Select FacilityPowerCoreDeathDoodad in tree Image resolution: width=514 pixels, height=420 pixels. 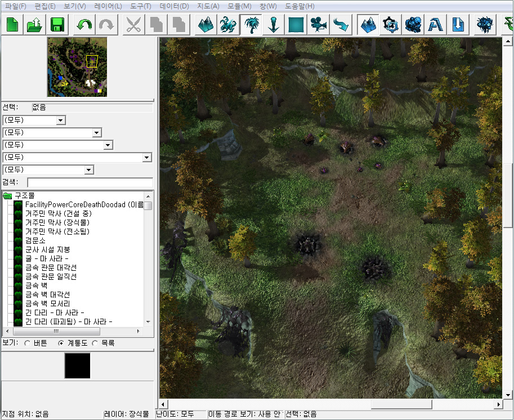(84, 204)
